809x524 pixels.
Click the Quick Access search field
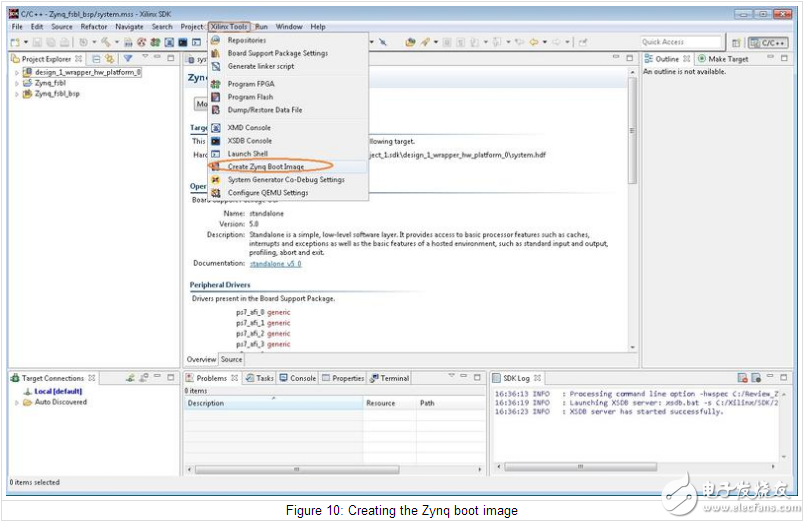[x=681, y=42]
